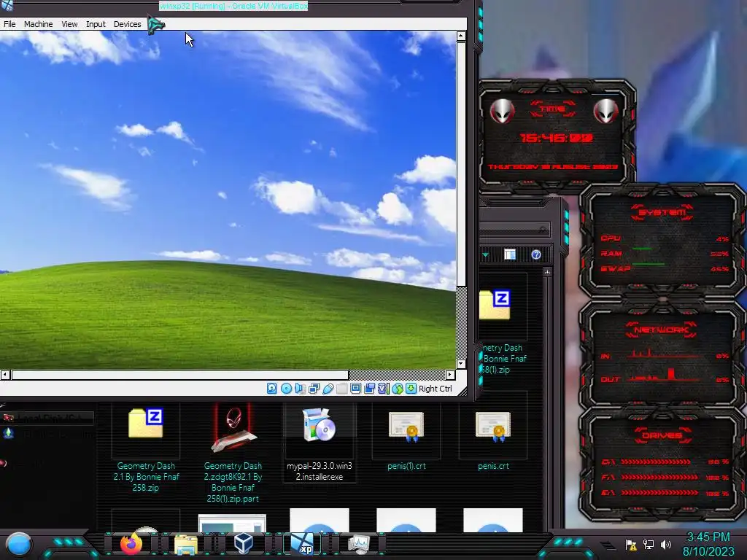Click the greyed shared folders indicator
Screen dimensions: 747x560
point(341,389)
